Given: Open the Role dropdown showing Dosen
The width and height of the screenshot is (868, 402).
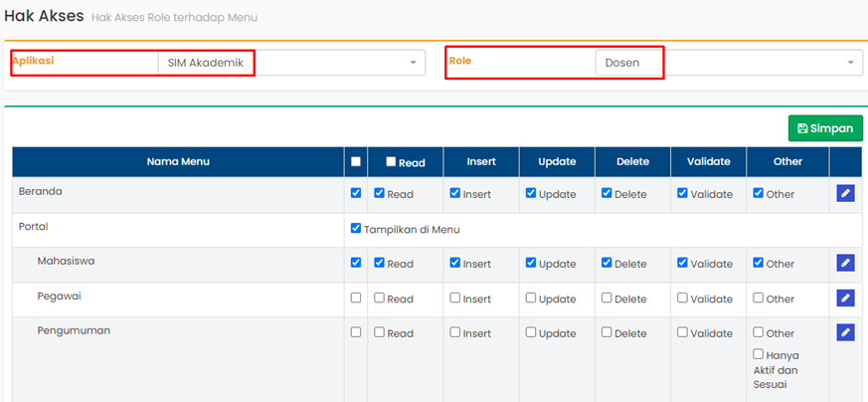Looking at the screenshot, I should click(728, 63).
